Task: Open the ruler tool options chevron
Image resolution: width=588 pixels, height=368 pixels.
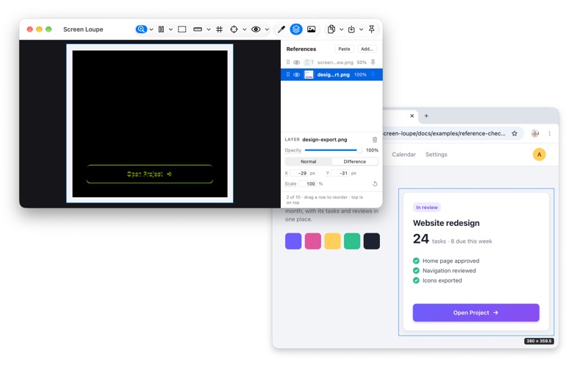Action: 209,29
